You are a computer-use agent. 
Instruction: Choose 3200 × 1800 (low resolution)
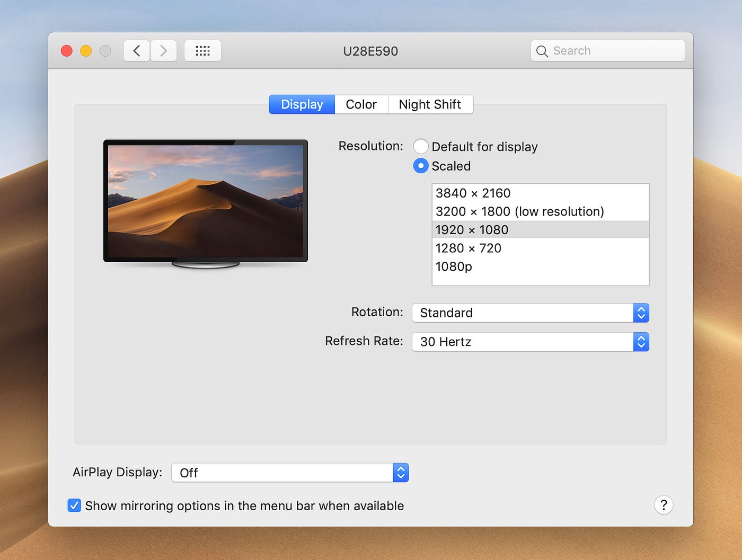coord(541,211)
